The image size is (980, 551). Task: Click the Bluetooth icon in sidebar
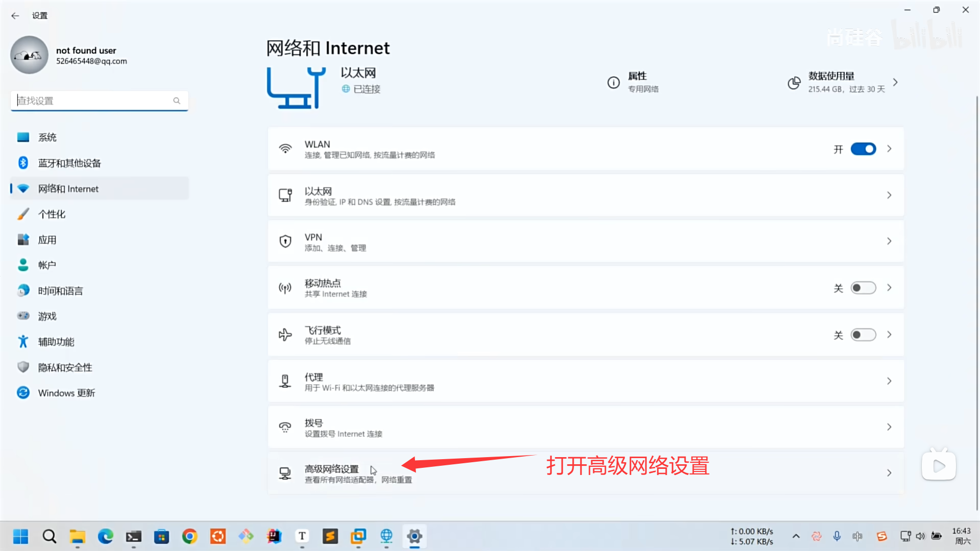pyautogui.click(x=23, y=163)
